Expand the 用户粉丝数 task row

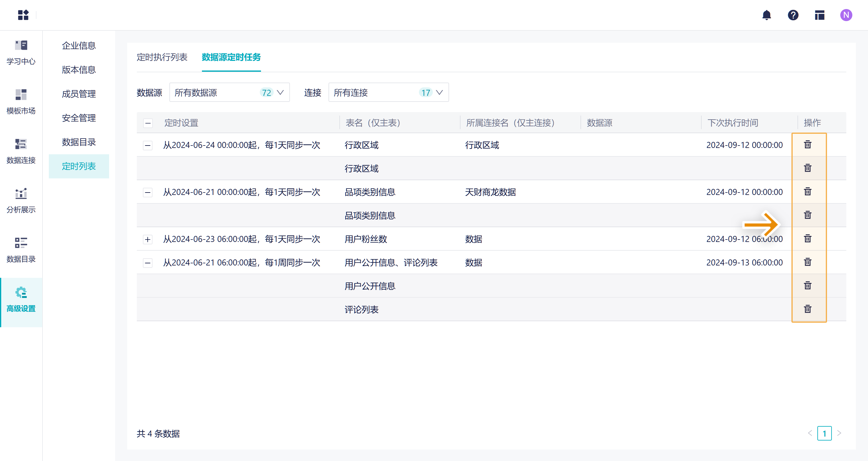click(x=148, y=239)
